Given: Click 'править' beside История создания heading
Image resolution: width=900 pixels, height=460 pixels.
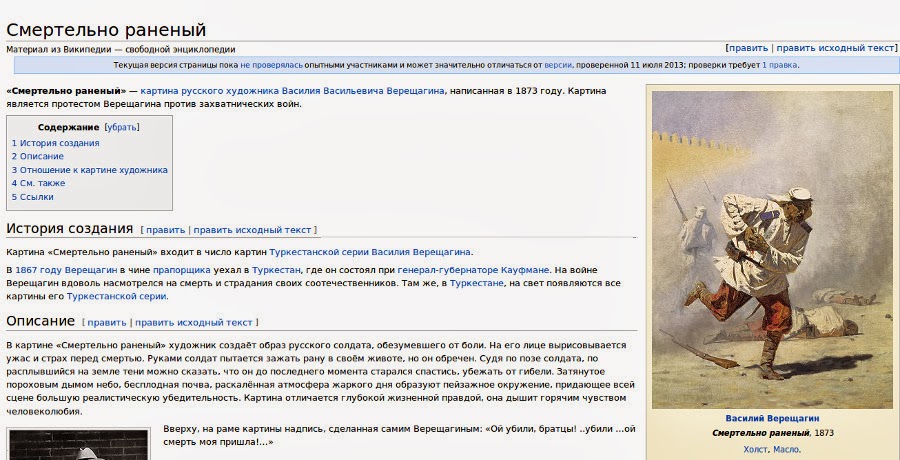Looking at the screenshot, I should [x=165, y=230].
